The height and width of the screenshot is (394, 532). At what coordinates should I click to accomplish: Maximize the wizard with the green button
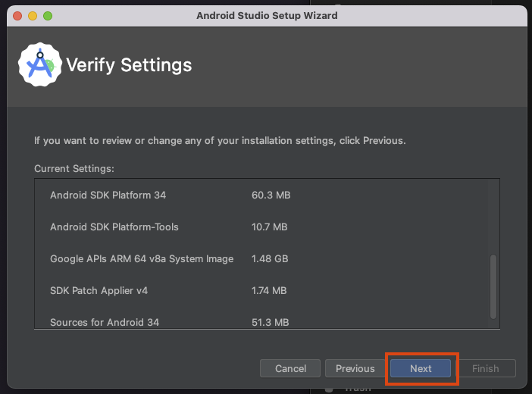(48, 16)
